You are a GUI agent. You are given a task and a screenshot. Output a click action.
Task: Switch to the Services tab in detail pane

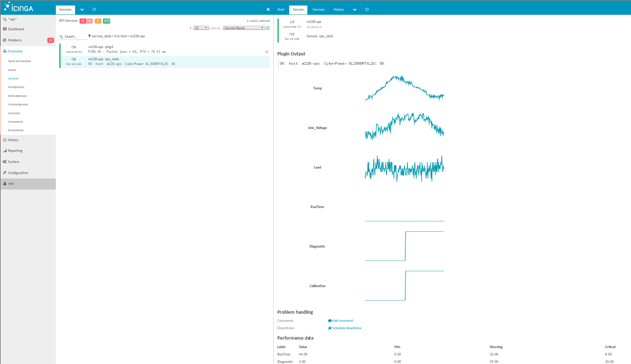tap(318, 10)
